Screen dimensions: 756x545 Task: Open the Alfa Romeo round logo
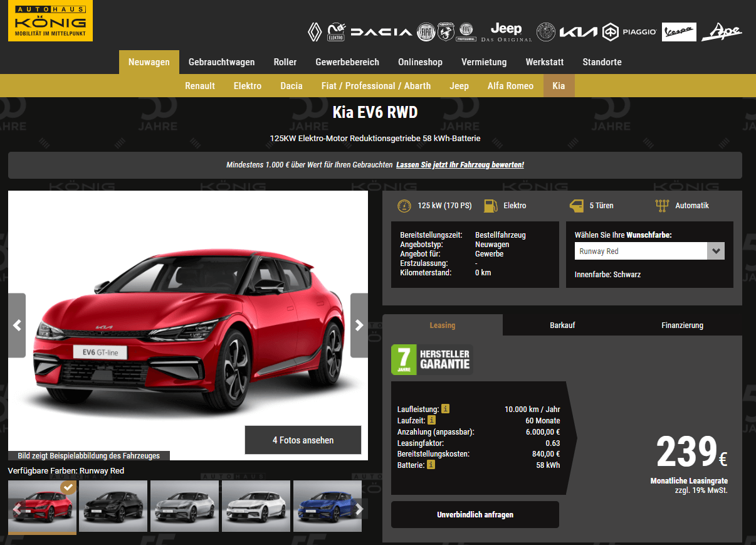click(546, 32)
